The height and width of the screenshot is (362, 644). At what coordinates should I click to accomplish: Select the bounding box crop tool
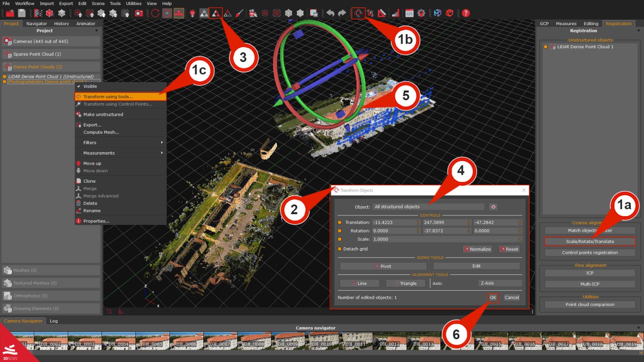(370, 13)
